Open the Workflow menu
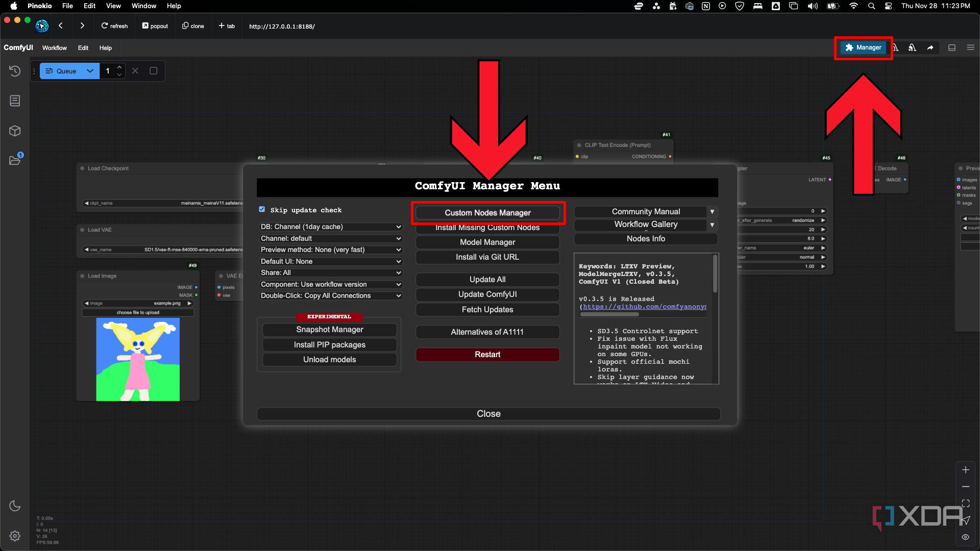 click(x=55, y=47)
